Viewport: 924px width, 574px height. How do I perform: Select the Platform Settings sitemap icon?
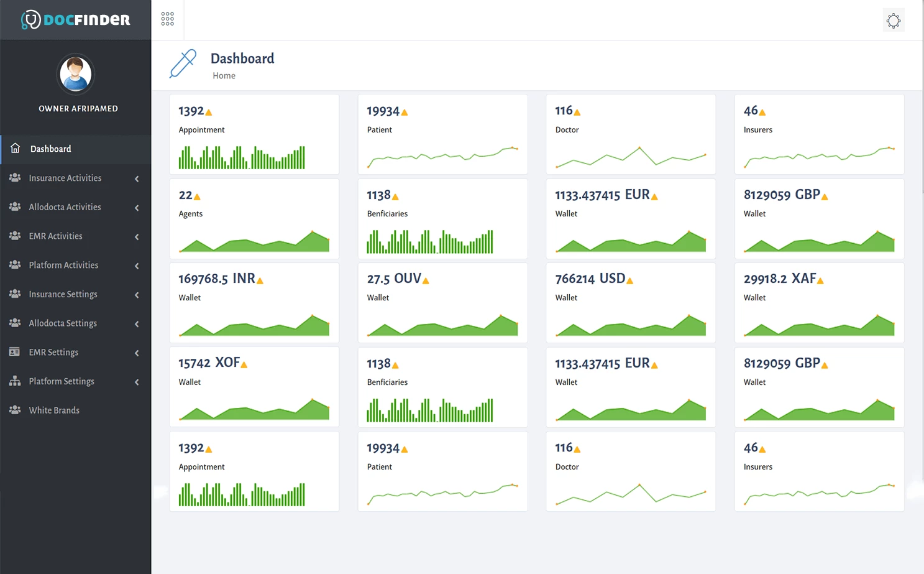pyautogui.click(x=15, y=381)
